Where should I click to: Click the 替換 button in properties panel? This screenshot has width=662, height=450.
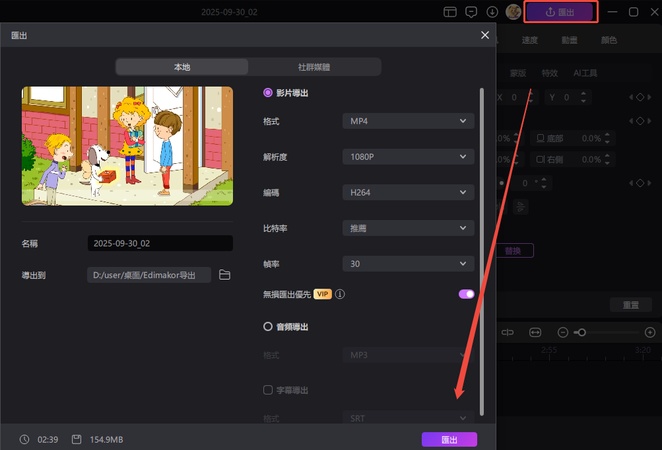pyautogui.click(x=513, y=251)
